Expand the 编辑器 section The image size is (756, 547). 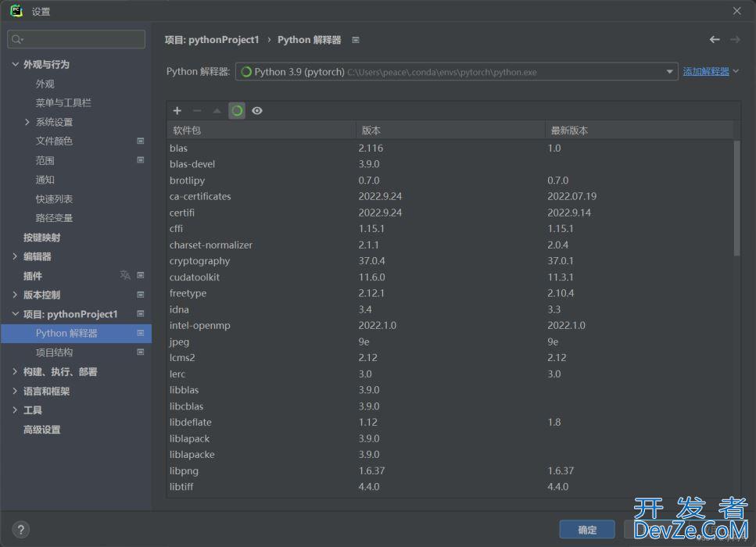point(15,256)
